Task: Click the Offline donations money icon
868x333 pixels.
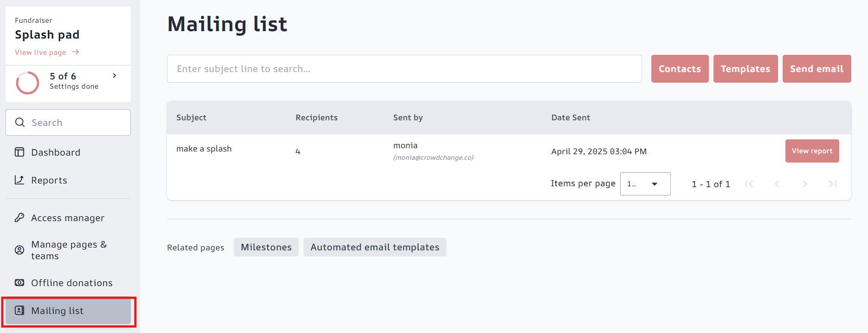Action: (x=19, y=283)
